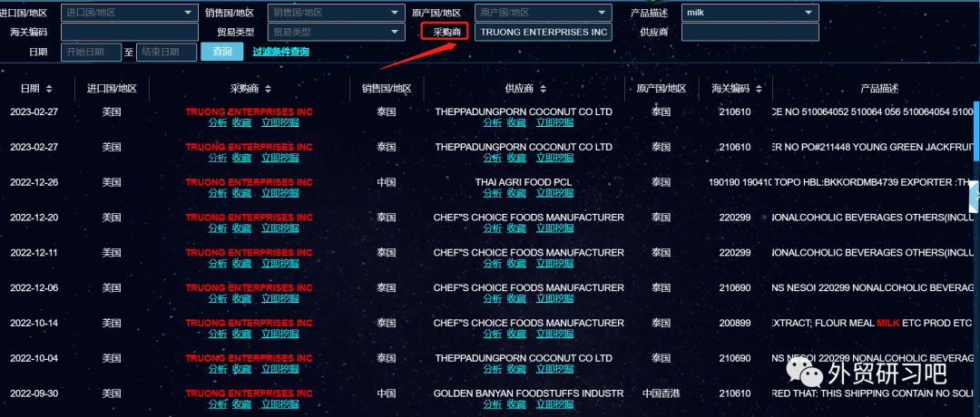Select THEPPADUNGPORN COCONUT CO LTD in 2022-10-04 row
980x417 pixels.
(x=524, y=358)
